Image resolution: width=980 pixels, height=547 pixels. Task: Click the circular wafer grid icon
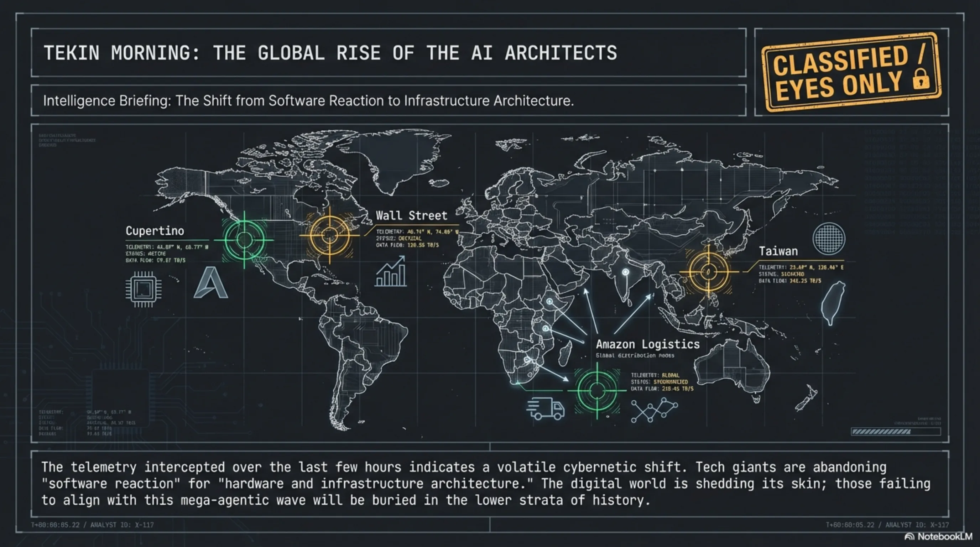pos(829,239)
